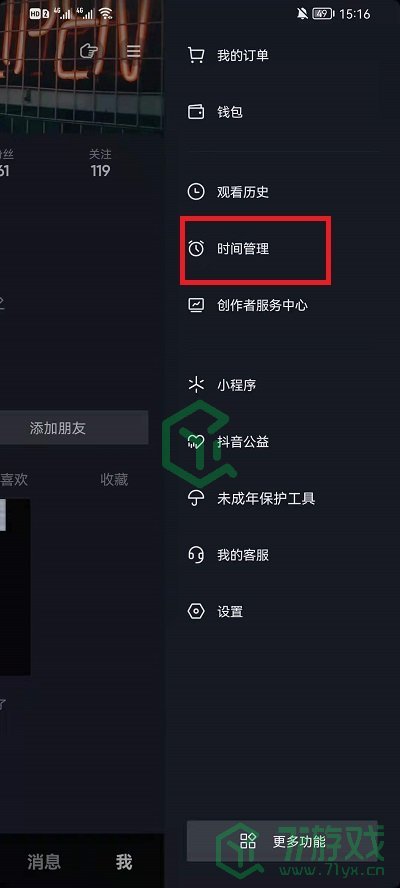The width and height of the screenshot is (400, 888).
Task: Tap the hamburger menu icon at top
Action: pyautogui.click(x=134, y=52)
